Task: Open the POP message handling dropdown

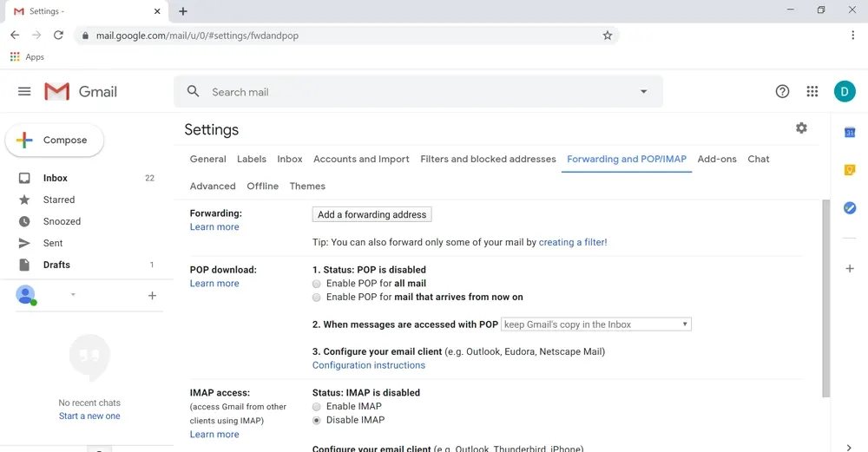Action: coord(595,324)
